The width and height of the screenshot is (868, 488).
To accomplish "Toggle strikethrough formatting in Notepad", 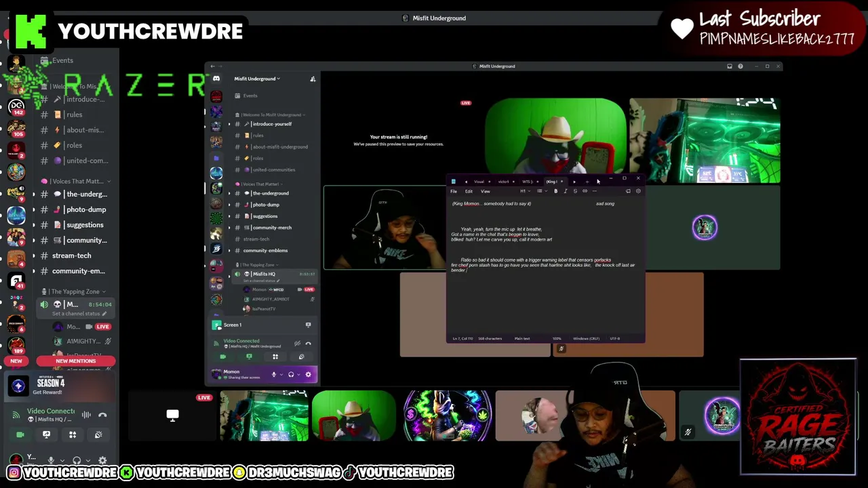I will pyautogui.click(x=575, y=191).
